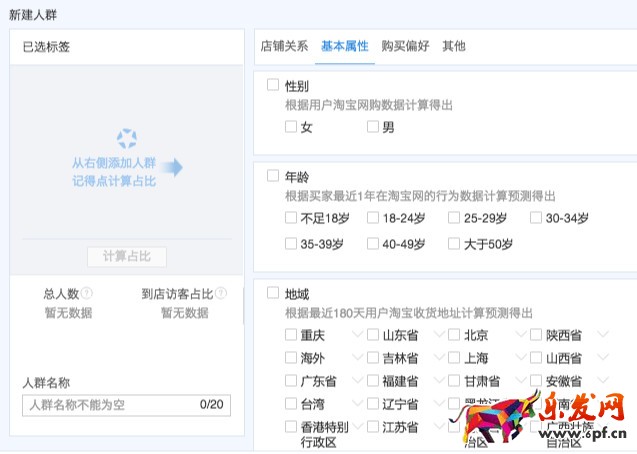Screen dimensions: 637x454
Task: Expand the 山西省 dropdown arrow
Action: tap(603, 358)
